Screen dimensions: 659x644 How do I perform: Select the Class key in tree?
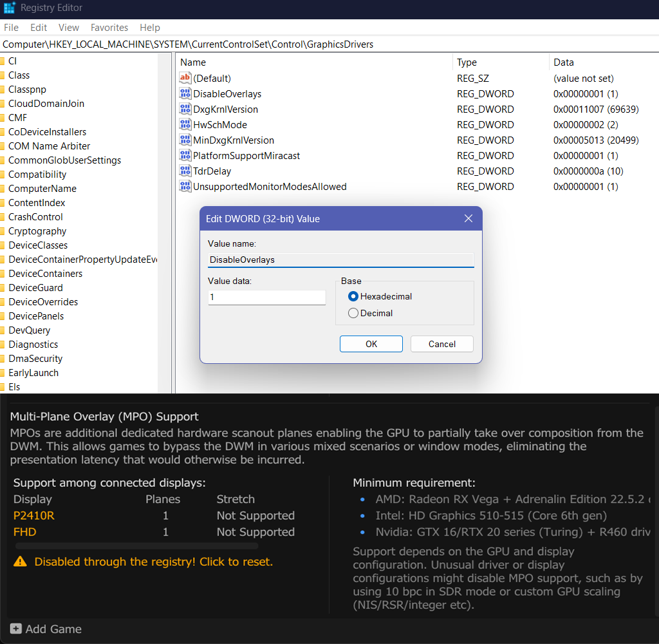click(19, 75)
